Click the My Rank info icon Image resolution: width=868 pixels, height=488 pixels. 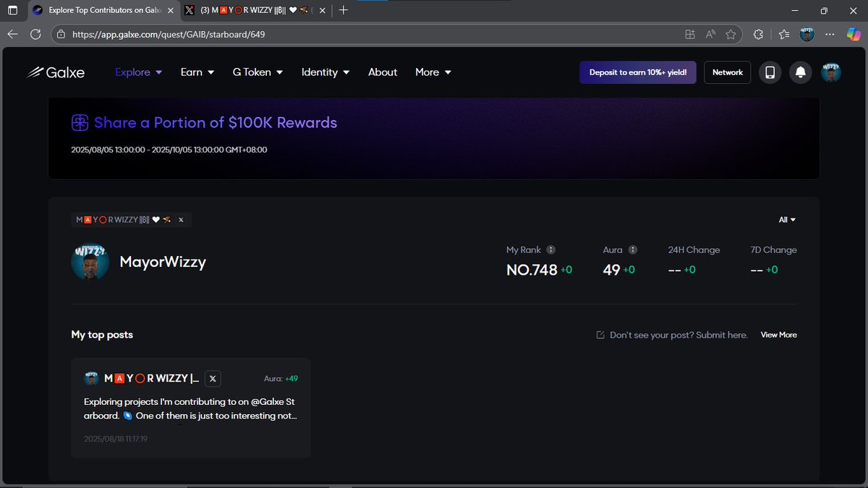[550, 250]
